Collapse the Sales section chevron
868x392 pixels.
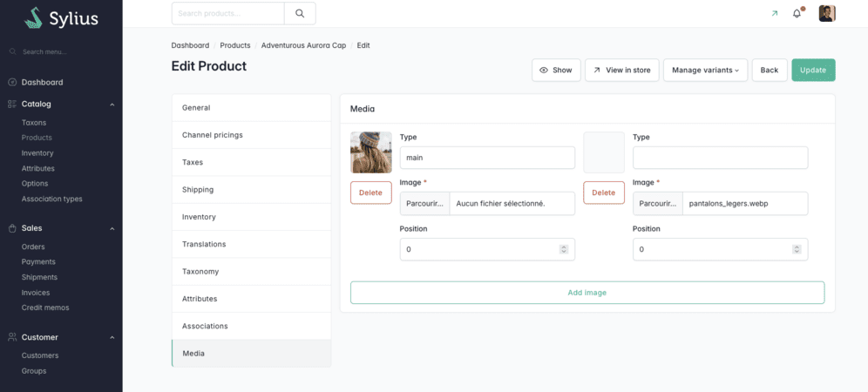click(112, 228)
